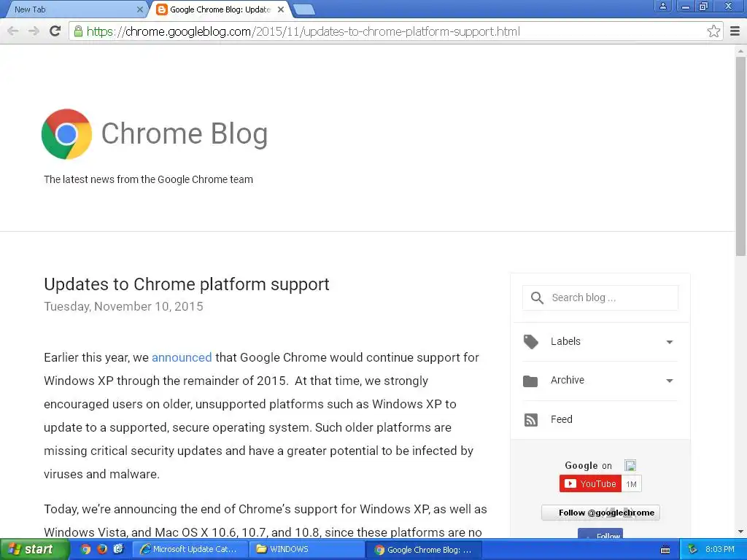Launch Chrome from quick launch bar
The height and width of the screenshot is (560, 747).
[85, 549]
